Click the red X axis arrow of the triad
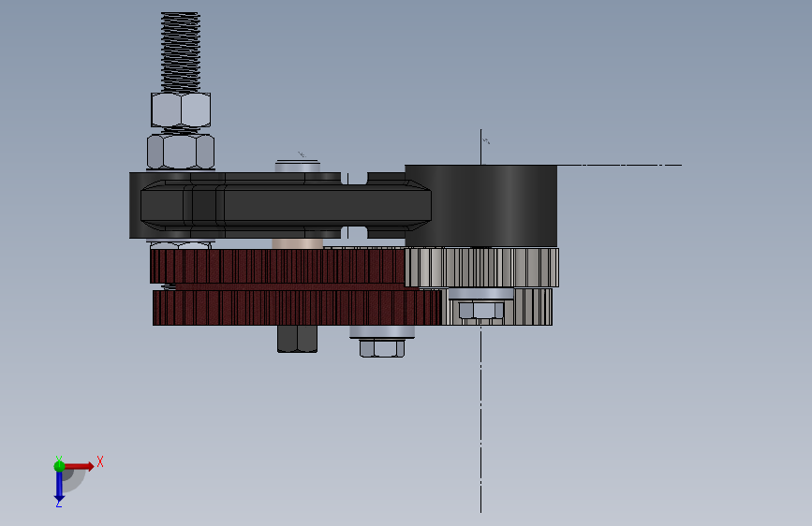This screenshot has width=812, height=526. (80, 466)
